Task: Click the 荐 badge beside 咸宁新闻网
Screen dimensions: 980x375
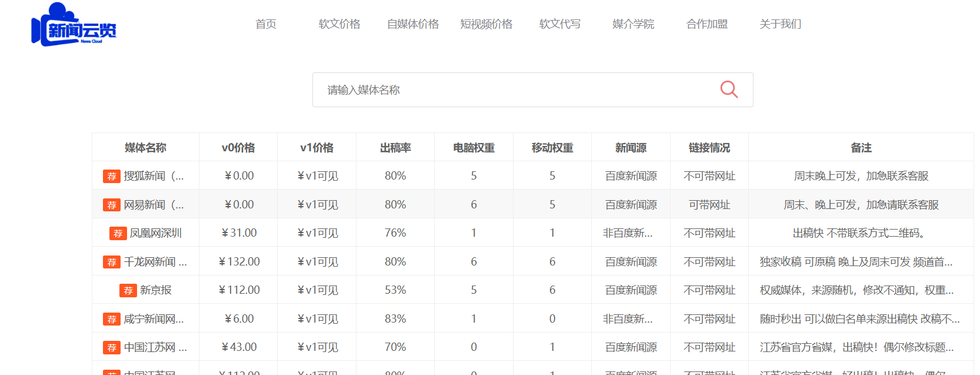Action: coord(112,319)
